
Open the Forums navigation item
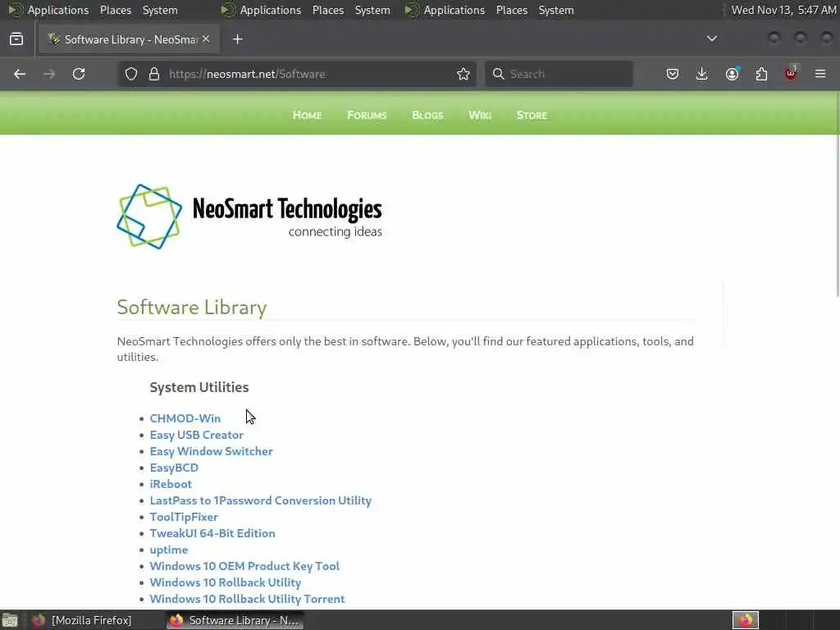367,115
